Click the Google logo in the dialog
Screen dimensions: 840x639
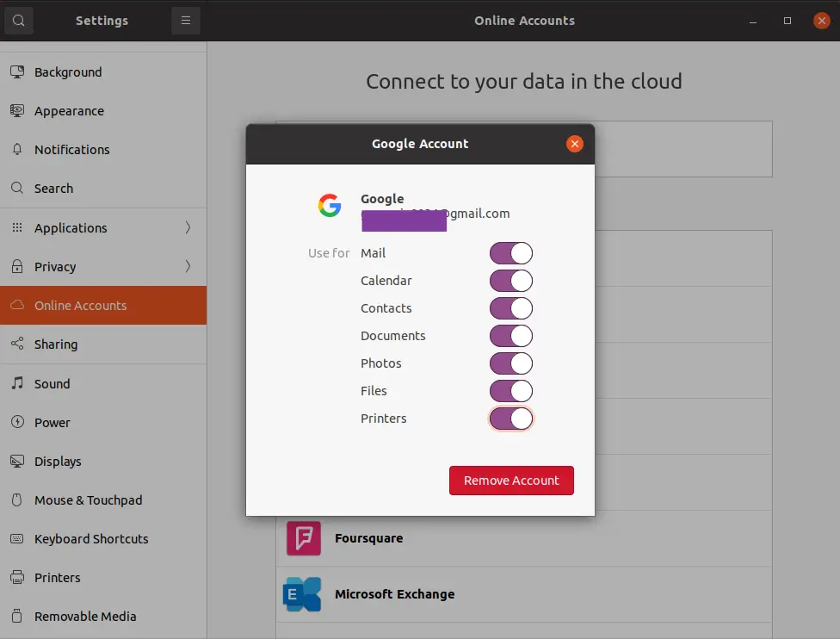pyautogui.click(x=330, y=205)
